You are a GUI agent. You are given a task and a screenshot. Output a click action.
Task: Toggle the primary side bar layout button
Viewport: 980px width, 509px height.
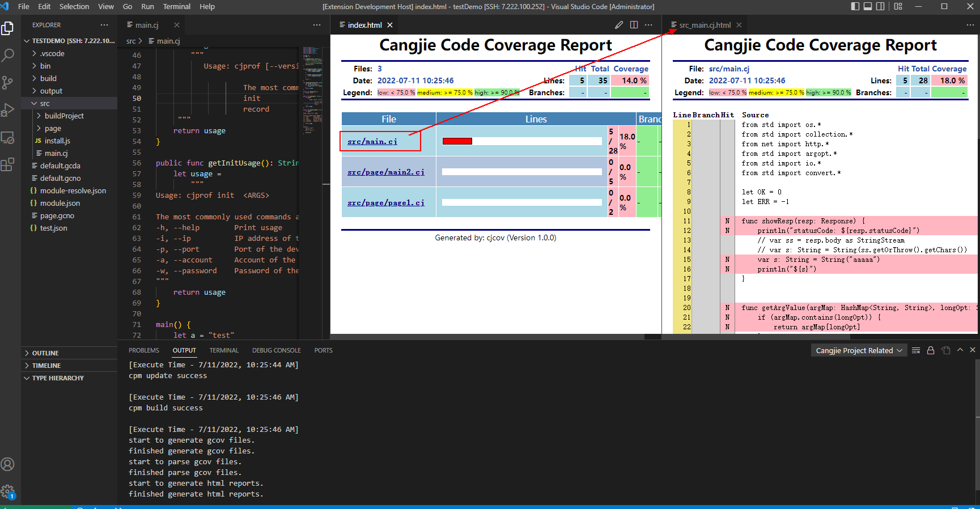point(855,7)
